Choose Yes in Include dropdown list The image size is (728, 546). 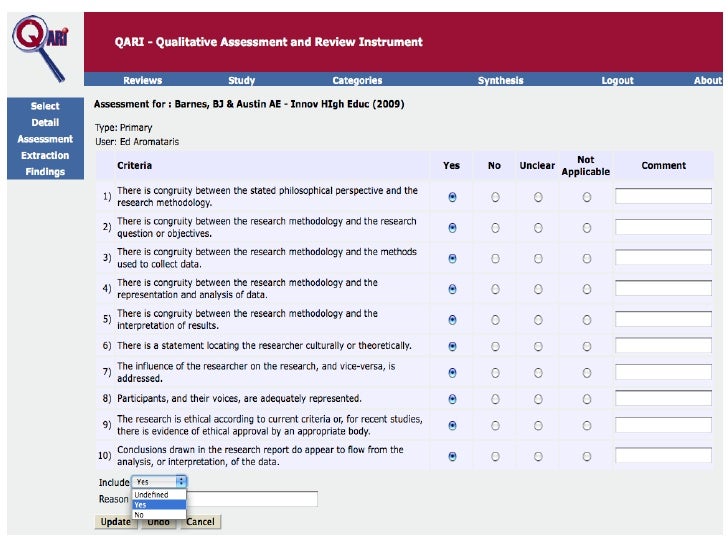click(x=159, y=505)
